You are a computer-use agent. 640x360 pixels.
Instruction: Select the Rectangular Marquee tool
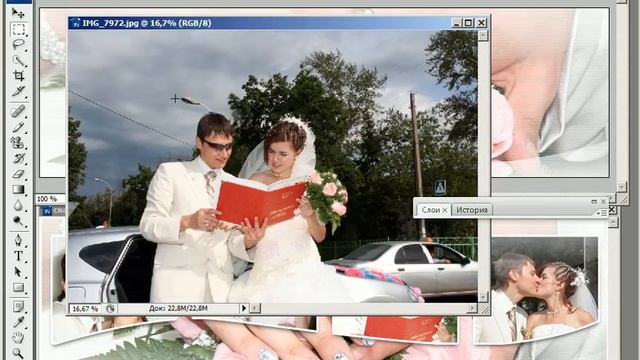[x=18, y=29]
